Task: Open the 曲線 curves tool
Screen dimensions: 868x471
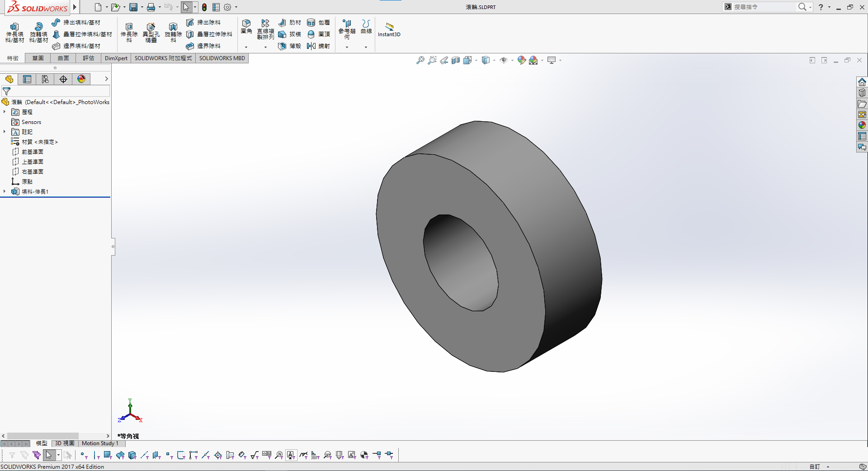Action: point(366,27)
